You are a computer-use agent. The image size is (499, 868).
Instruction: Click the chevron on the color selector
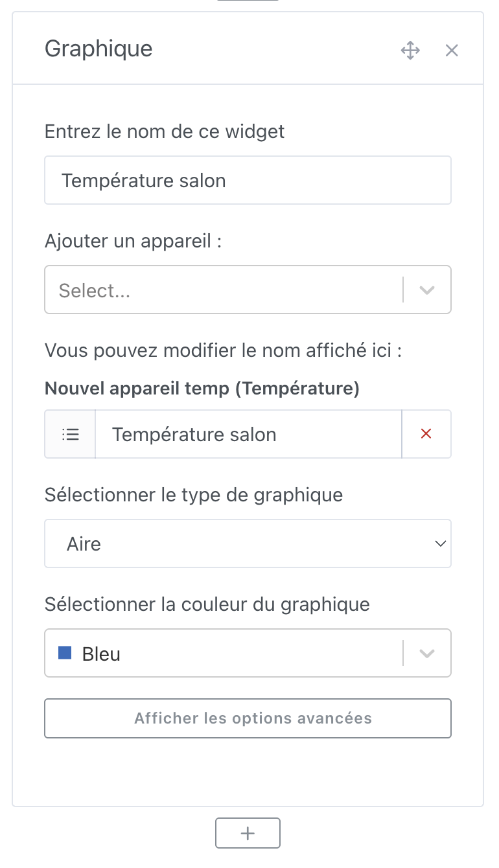pos(426,653)
